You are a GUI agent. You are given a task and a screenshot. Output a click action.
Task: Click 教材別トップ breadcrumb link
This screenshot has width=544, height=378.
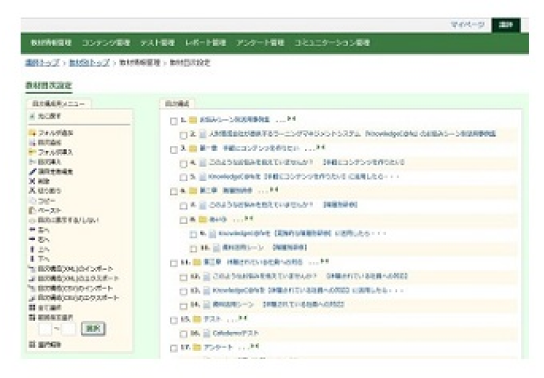tap(89, 63)
